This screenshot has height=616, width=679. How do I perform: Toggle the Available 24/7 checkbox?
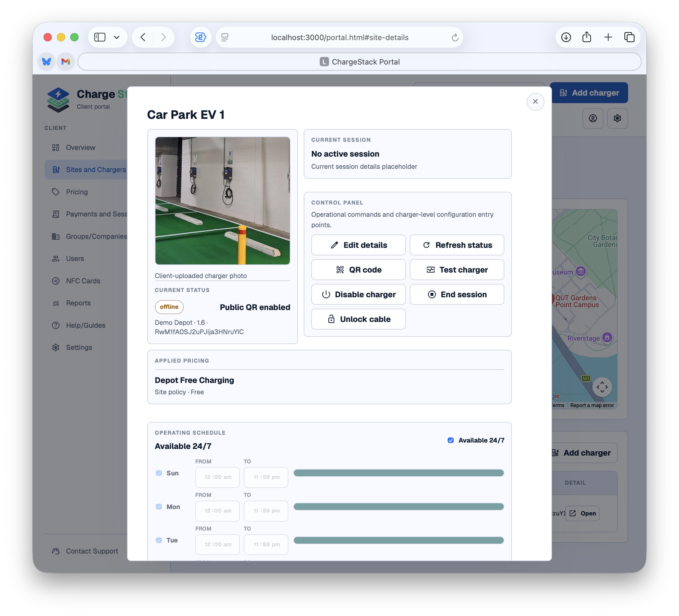(450, 440)
